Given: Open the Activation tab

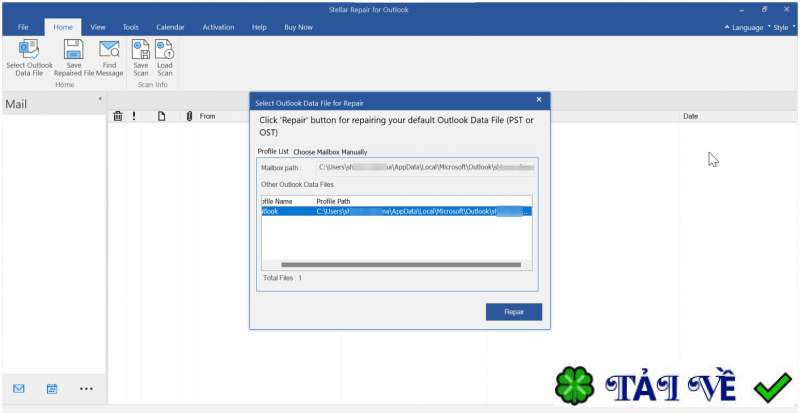Looking at the screenshot, I should (x=218, y=27).
